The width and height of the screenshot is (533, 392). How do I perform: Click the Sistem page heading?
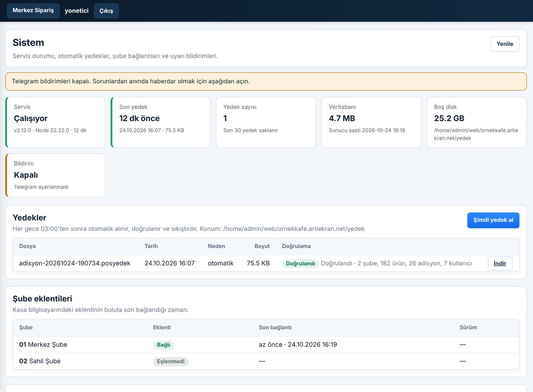[x=28, y=43]
